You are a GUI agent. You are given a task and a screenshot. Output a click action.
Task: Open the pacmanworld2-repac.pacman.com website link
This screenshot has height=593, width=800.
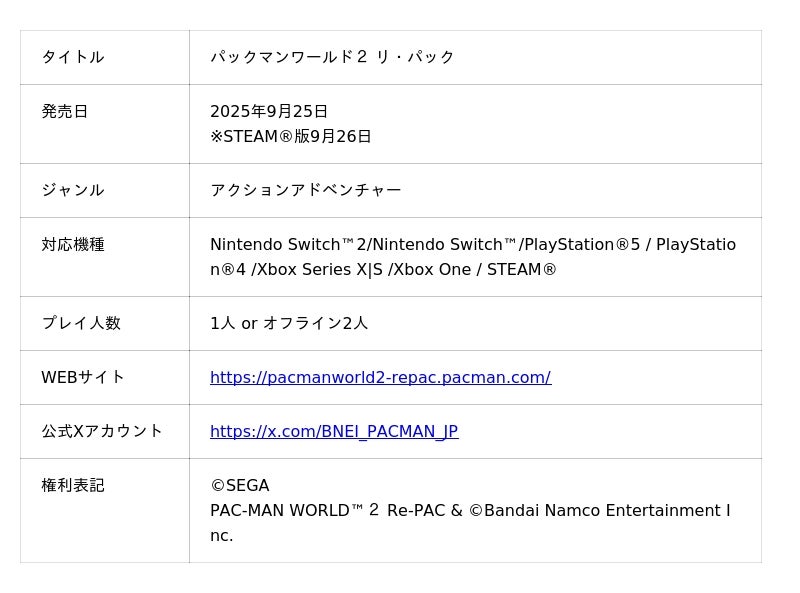[380, 378]
